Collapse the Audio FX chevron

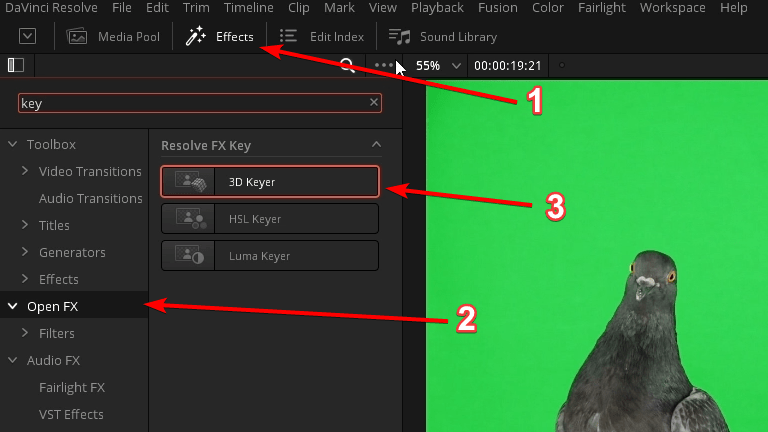[x=13, y=360]
